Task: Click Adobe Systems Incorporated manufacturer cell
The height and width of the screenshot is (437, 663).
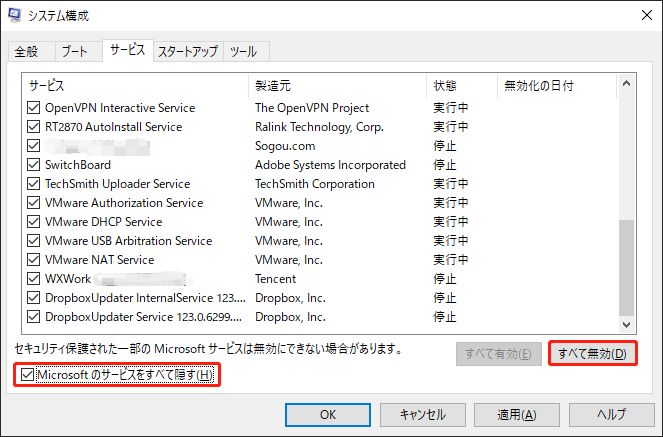Action: (330, 165)
